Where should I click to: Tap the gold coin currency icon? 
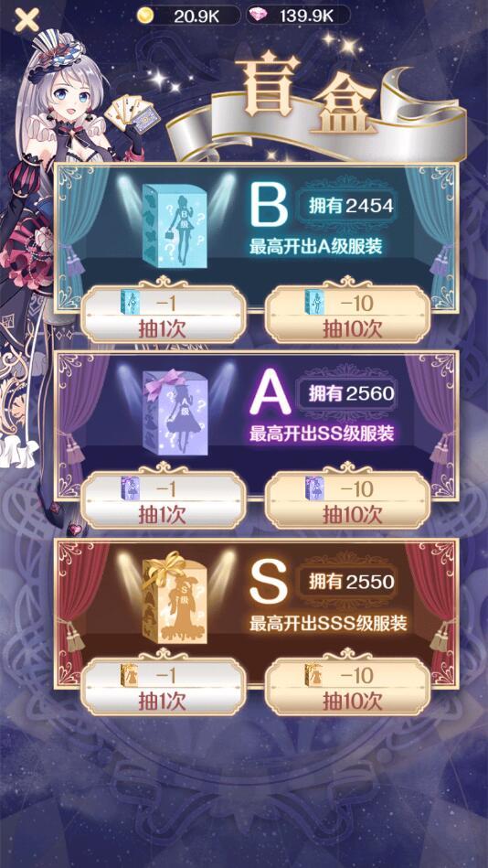[x=145, y=16]
